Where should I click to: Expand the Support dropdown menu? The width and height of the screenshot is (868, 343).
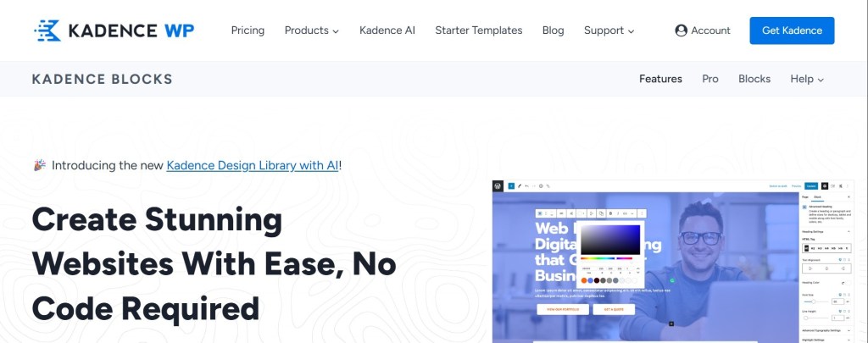pos(609,30)
